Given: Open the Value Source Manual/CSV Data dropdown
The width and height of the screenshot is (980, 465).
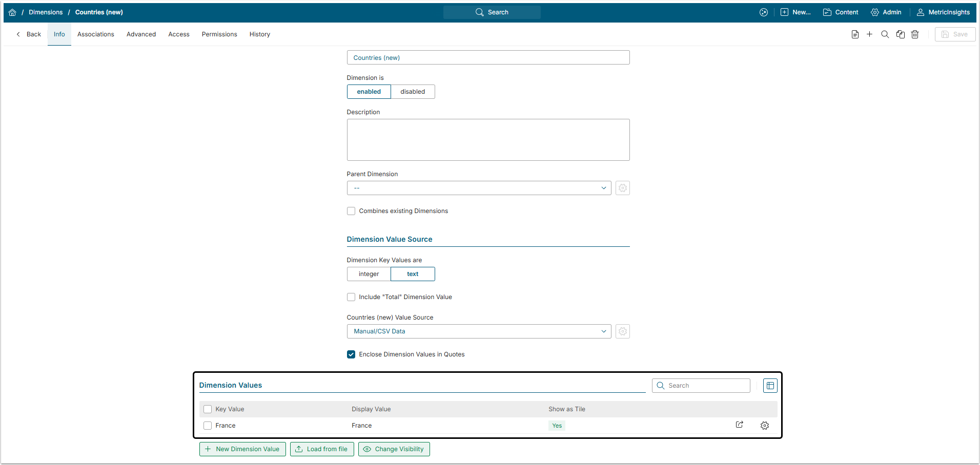Looking at the screenshot, I should pyautogui.click(x=479, y=331).
